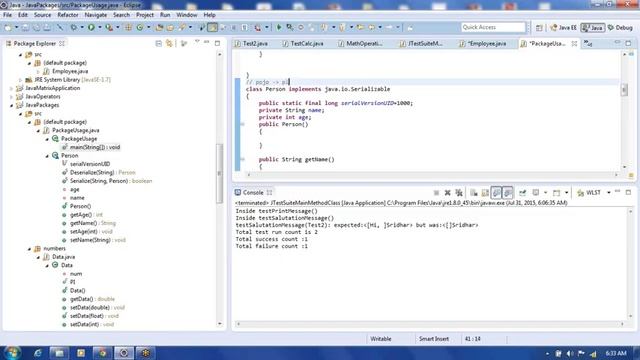Open the Package Explorer view menu triangle

coord(197,42)
